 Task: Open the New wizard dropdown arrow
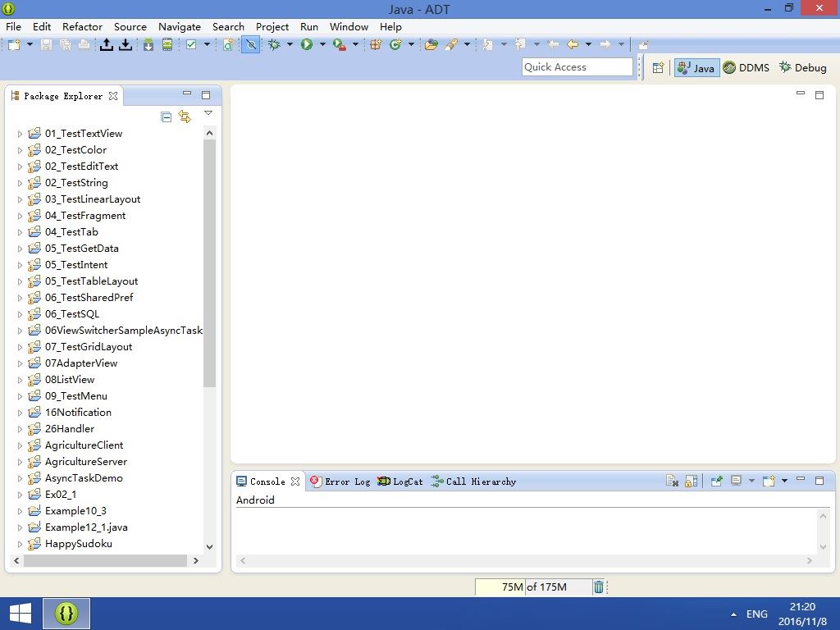(x=30, y=44)
